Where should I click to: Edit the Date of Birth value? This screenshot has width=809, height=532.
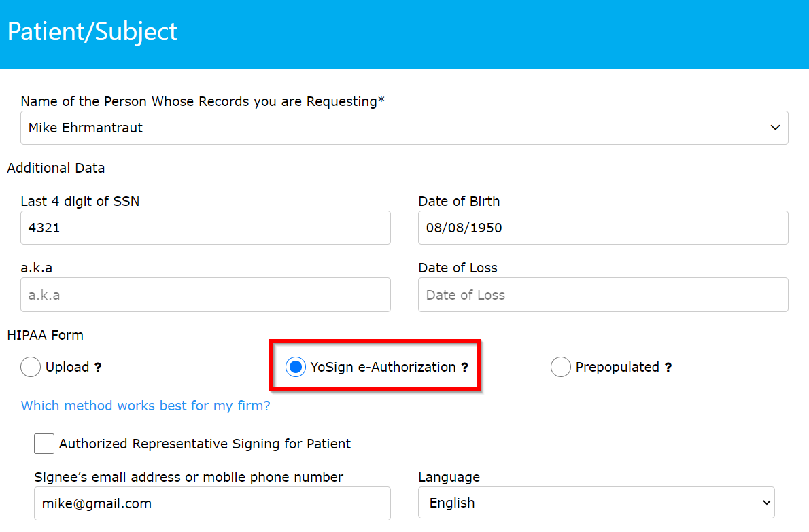(603, 228)
